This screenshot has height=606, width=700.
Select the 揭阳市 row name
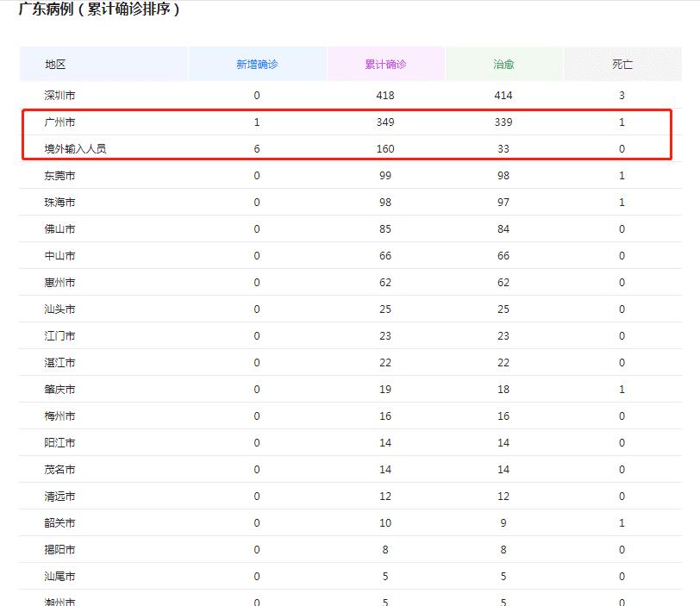[59, 550]
